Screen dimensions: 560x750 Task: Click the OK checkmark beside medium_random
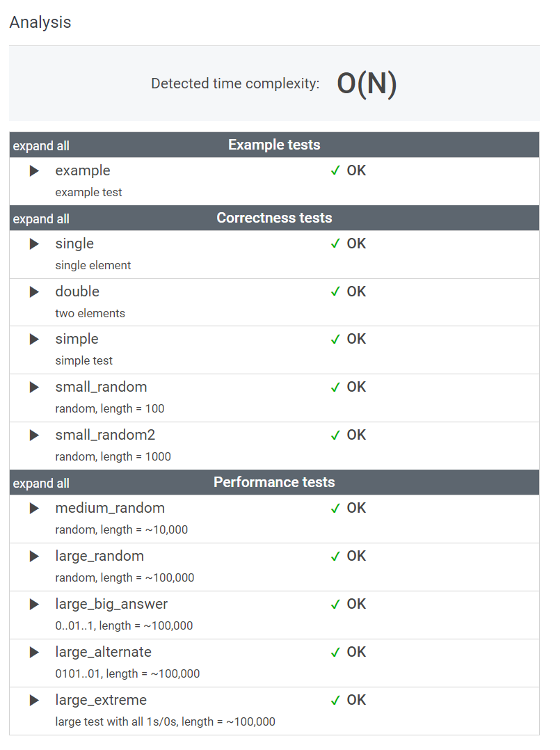point(335,509)
